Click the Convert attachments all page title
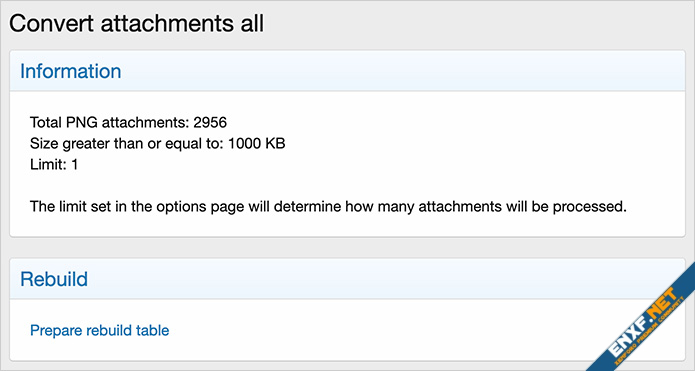Image resolution: width=695 pixels, height=371 pixels. click(x=137, y=23)
